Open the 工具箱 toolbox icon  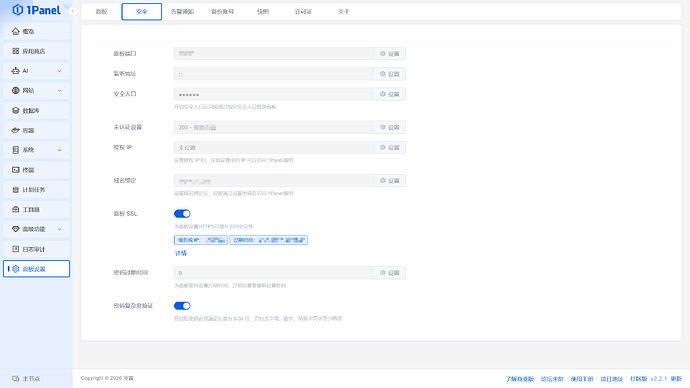[16, 209]
